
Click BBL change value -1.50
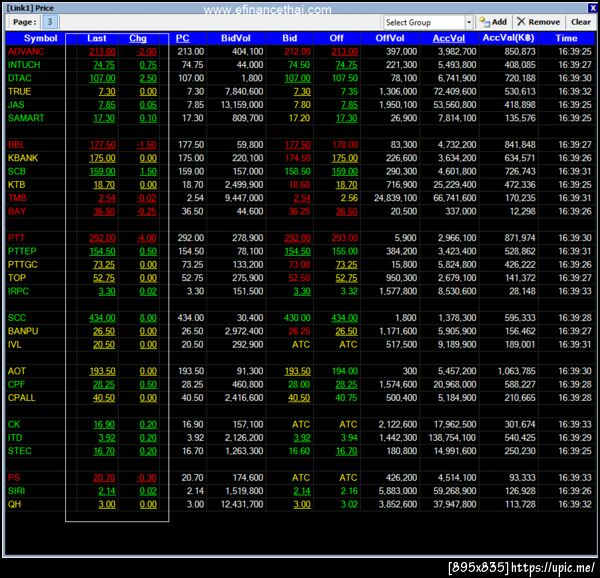[x=146, y=145]
